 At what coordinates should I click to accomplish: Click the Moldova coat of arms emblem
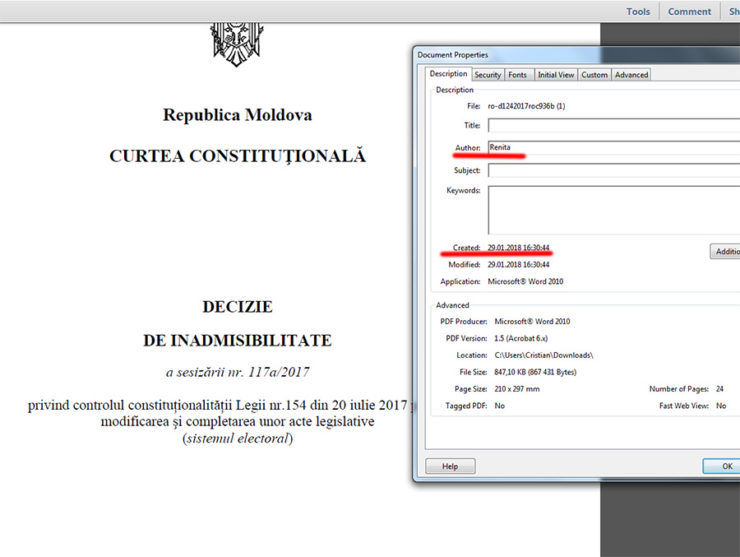tap(236, 44)
